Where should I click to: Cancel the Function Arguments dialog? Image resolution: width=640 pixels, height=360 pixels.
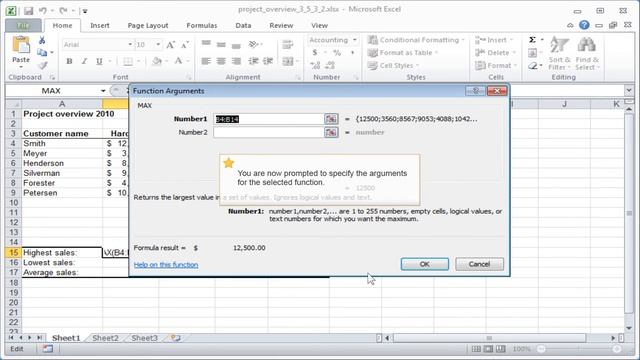pyautogui.click(x=479, y=264)
